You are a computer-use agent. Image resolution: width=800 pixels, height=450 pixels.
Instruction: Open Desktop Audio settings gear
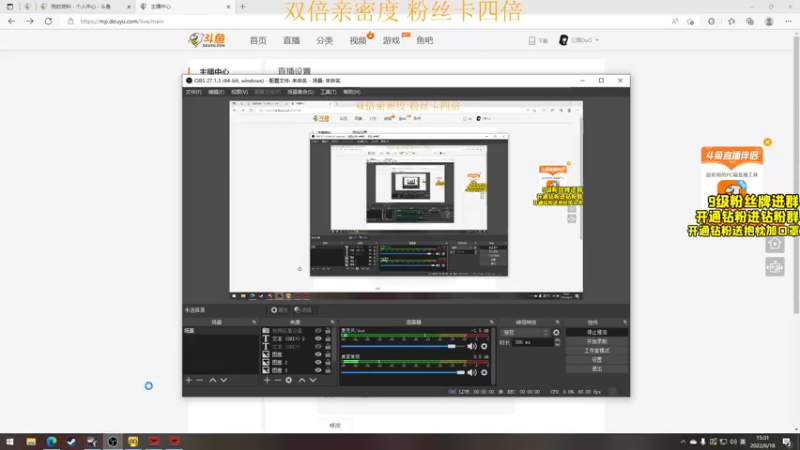484,372
